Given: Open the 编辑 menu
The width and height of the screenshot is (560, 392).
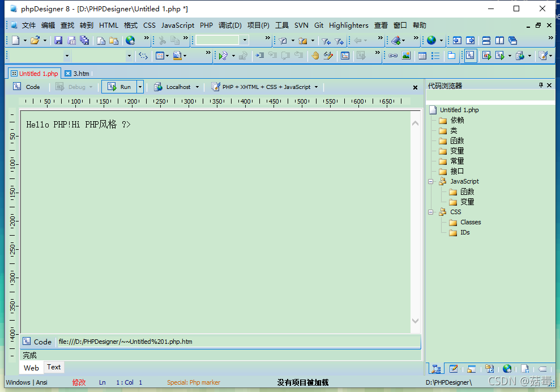Looking at the screenshot, I should [x=48, y=25].
